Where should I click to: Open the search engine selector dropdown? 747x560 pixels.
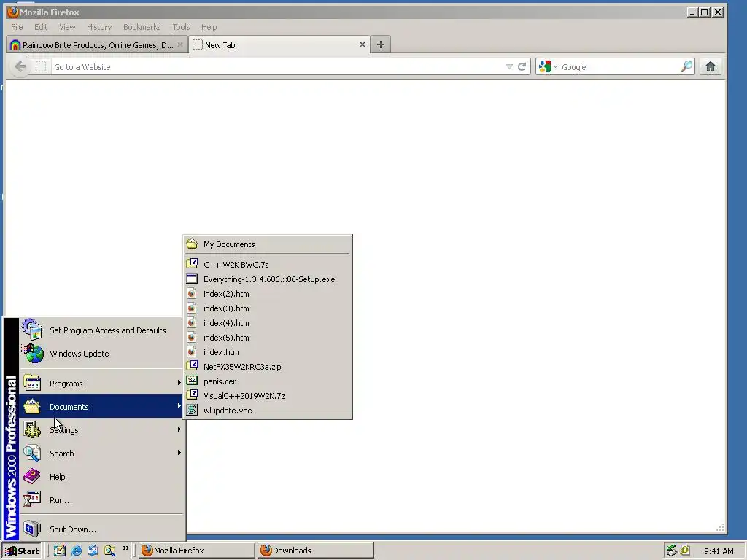548,67
